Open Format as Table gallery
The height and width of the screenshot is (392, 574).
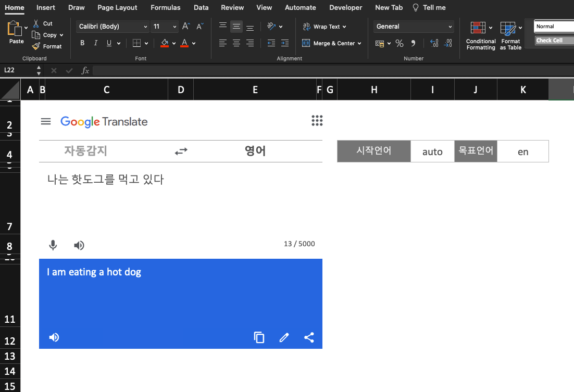click(x=510, y=36)
